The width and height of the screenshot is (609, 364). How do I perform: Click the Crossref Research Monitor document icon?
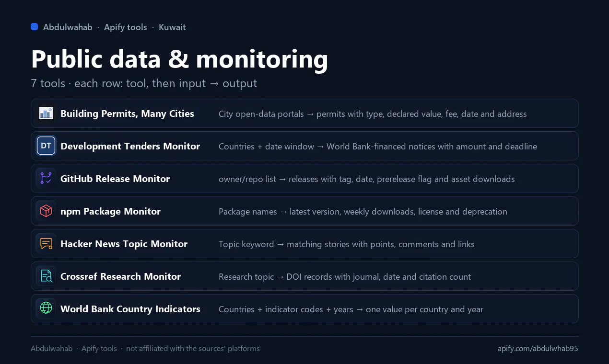46,276
